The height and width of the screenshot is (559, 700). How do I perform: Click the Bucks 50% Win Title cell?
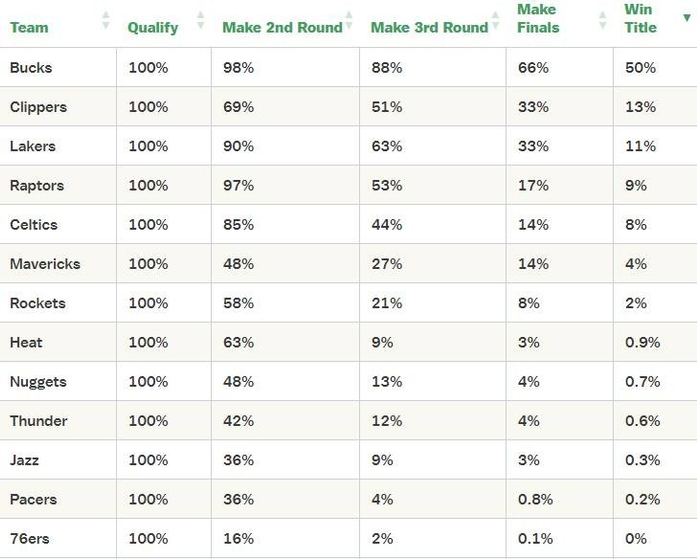640,68
